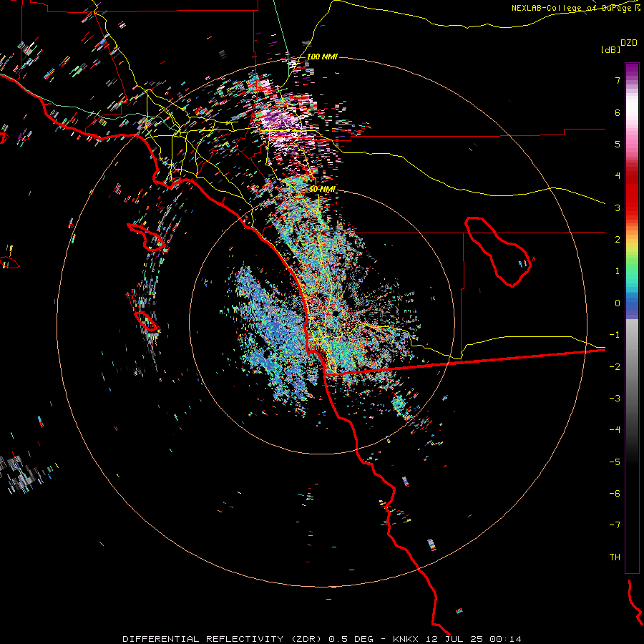Click the 6 value on color scale
Viewport: 644px width, 644px height.
[618, 112]
